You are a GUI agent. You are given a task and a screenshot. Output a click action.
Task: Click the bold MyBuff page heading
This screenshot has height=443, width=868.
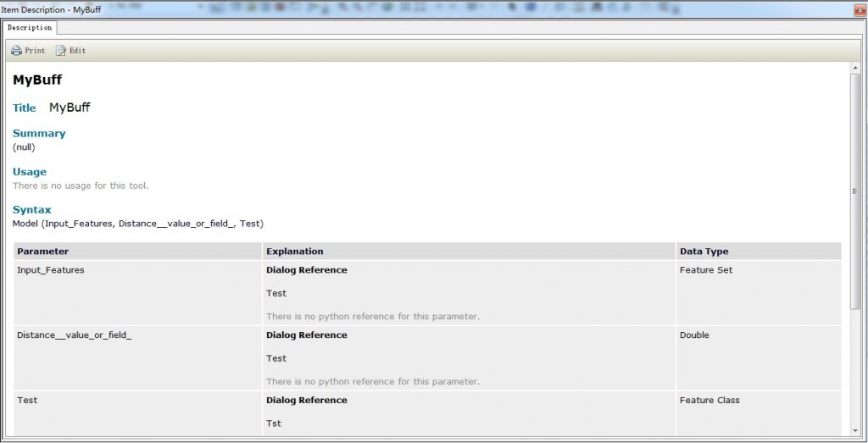[37, 80]
